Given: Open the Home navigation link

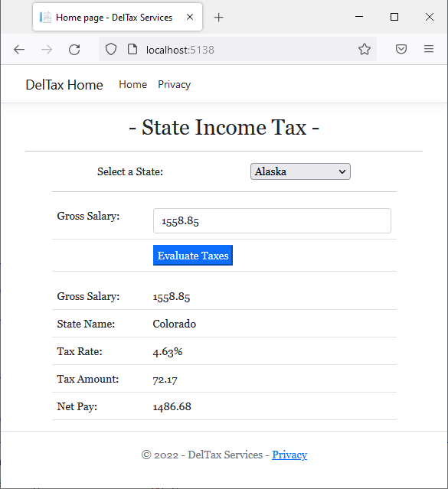Looking at the screenshot, I should click(133, 84).
